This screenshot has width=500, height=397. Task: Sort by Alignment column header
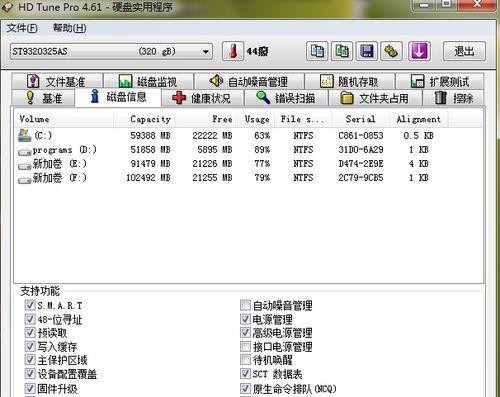(x=419, y=119)
